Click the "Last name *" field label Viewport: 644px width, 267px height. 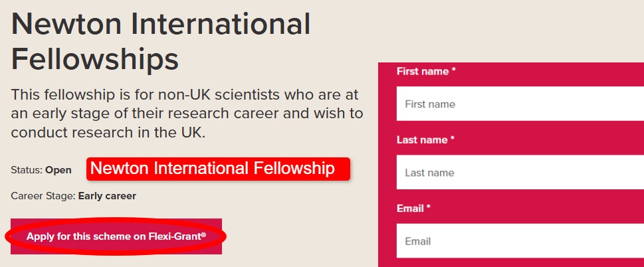(423, 139)
